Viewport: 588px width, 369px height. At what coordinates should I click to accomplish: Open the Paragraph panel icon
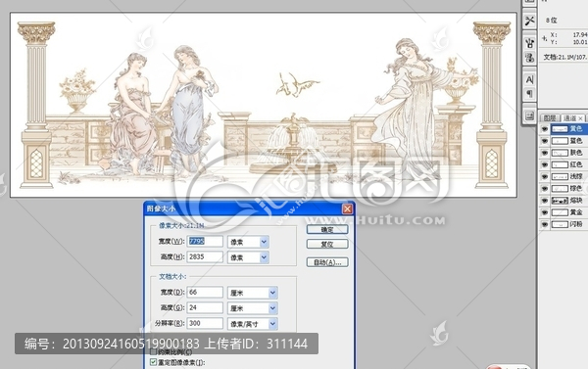(529, 93)
